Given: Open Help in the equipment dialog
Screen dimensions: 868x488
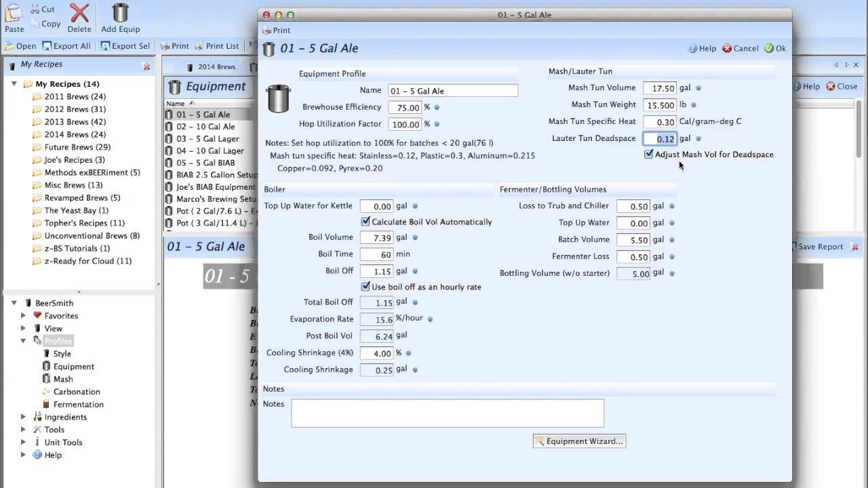Looking at the screenshot, I should click(703, 49).
